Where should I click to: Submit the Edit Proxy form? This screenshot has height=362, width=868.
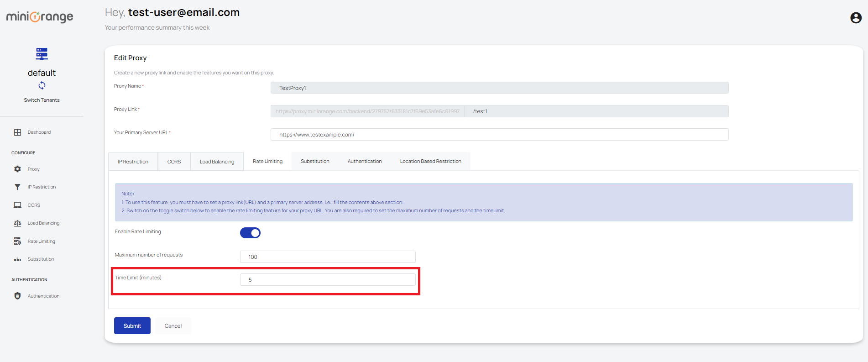click(132, 325)
